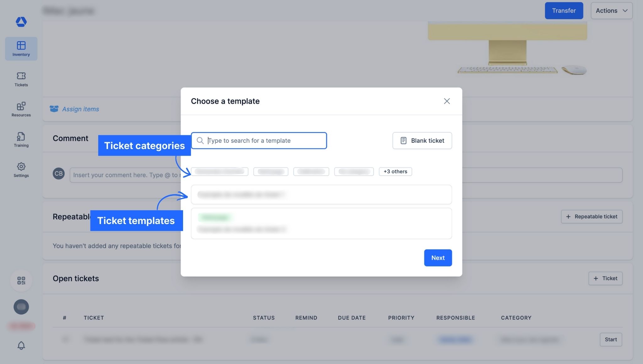Viewport: 643px width, 364px height.
Task: Expand the +3 others categories chip
Action: [395, 172]
